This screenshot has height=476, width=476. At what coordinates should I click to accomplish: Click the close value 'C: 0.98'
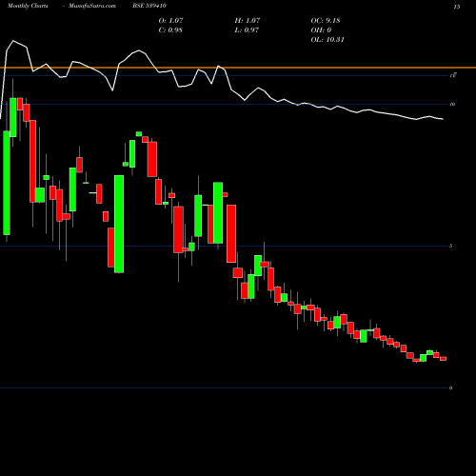click(170, 30)
